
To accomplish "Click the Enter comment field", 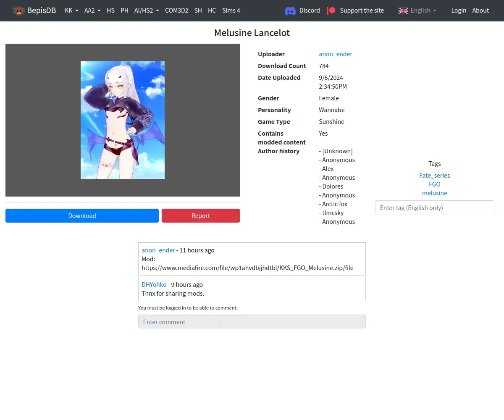I will (252, 322).
